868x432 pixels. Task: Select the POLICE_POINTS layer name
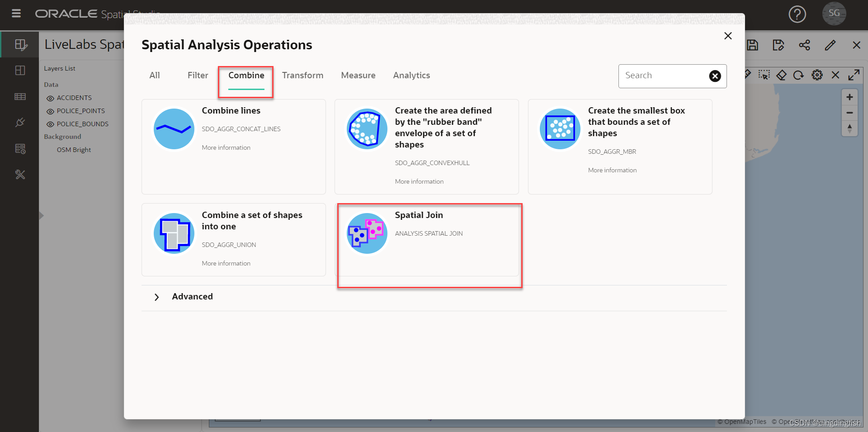coord(81,111)
